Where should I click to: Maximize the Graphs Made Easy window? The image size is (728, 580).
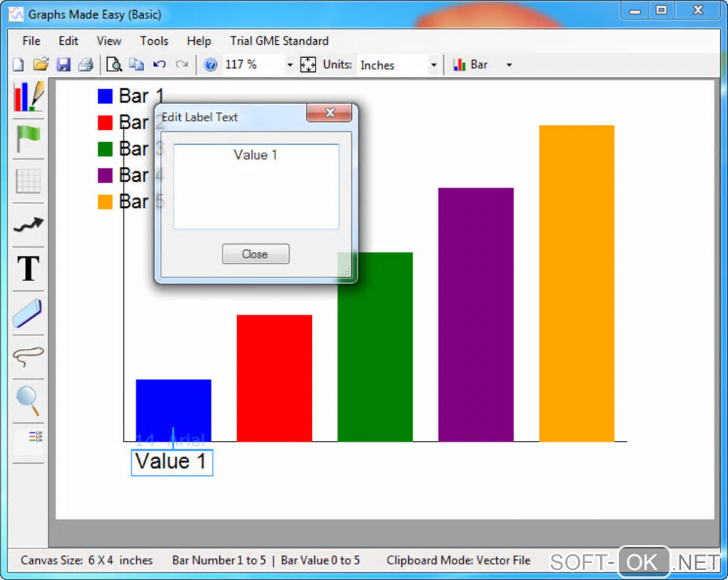(661, 10)
